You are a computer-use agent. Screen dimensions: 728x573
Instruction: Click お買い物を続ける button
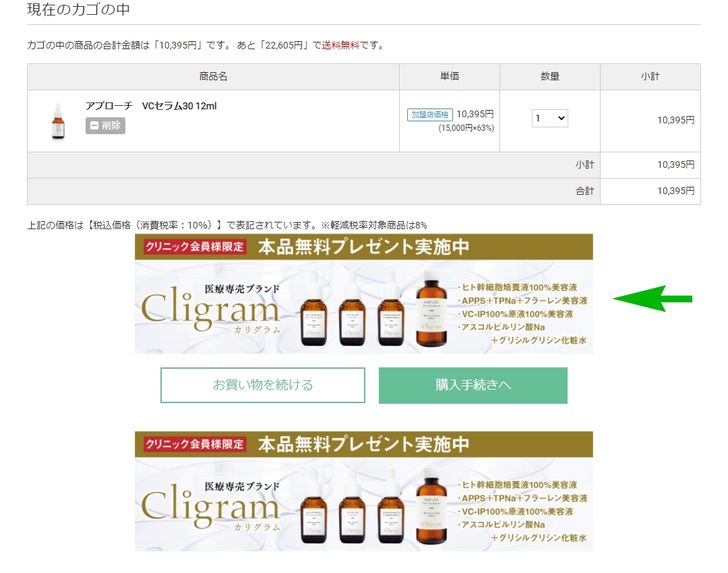[263, 386]
